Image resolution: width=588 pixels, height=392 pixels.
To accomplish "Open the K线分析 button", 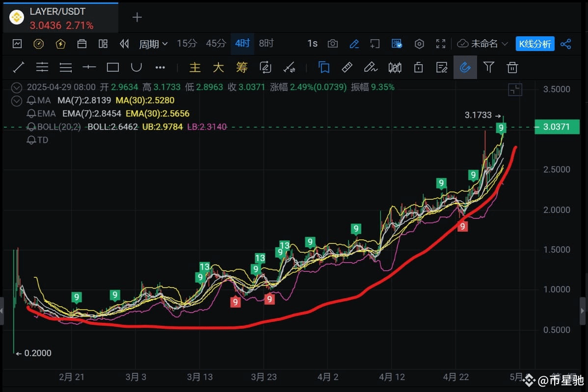I will click(535, 44).
